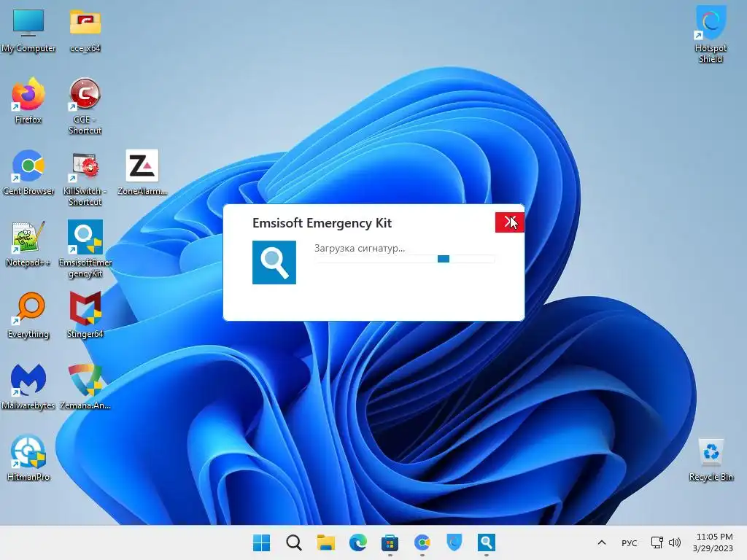
Task: Select the Firefox desktop shortcut
Action: point(28,101)
